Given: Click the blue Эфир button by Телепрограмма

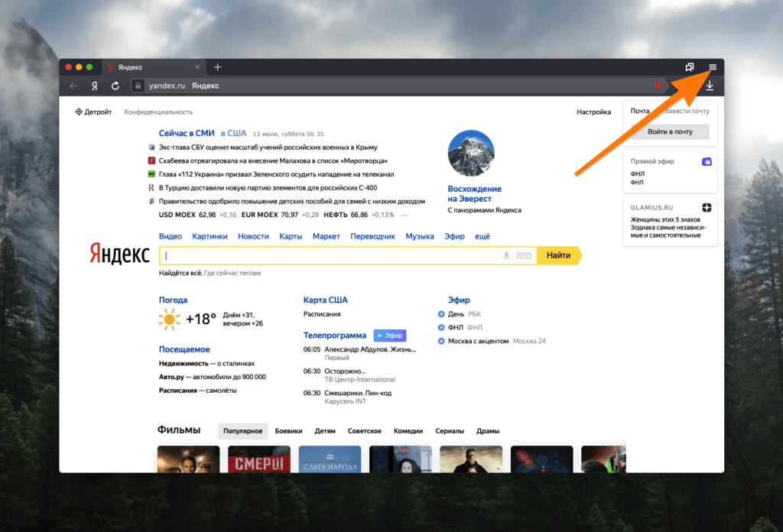Looking at the screenshot, I should click(x=389, y=336).
